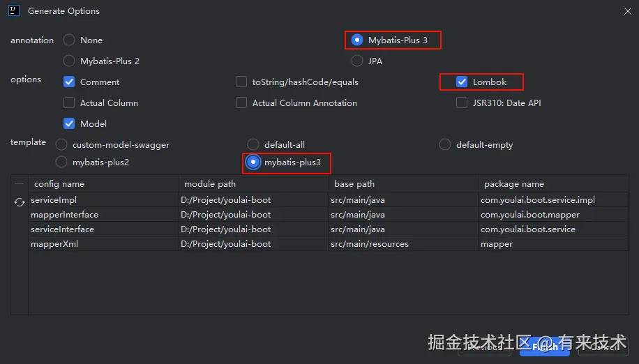Click com.youlai.boot.mapper package cell
Screen dimensions: 639x364
pos(553,215)
